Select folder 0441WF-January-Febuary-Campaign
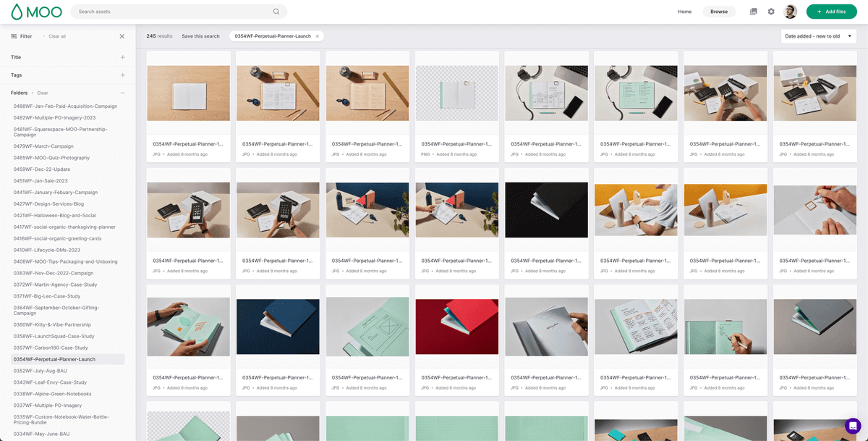 tap(55, 193)
